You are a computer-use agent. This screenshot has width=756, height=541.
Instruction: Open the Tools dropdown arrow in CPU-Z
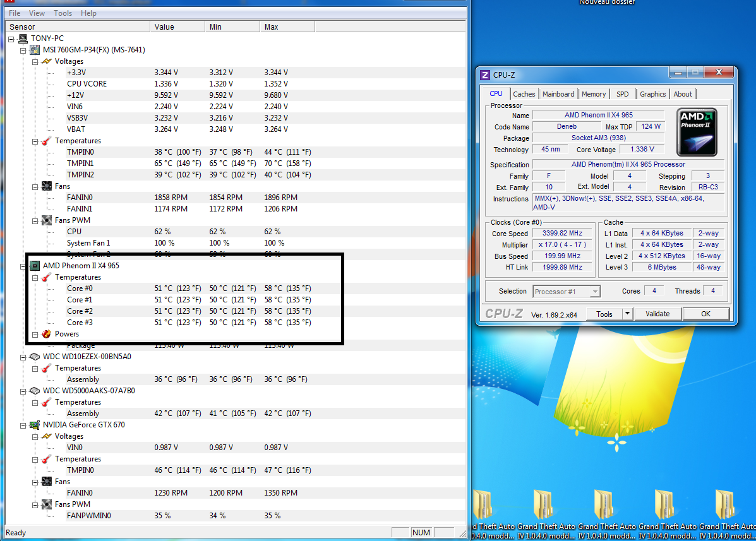pyautogui.click(x=627, y=314)
